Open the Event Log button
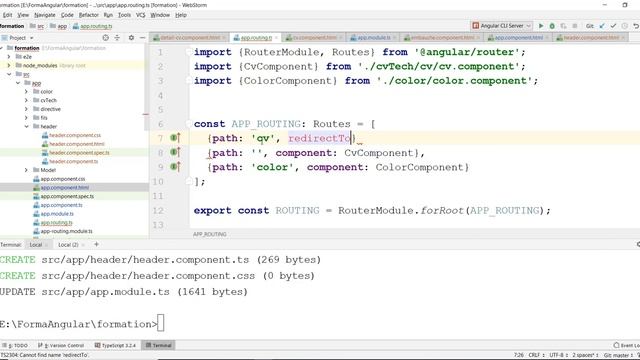The height and width of the screenshot is (360, 640). (x=627, y=345)
